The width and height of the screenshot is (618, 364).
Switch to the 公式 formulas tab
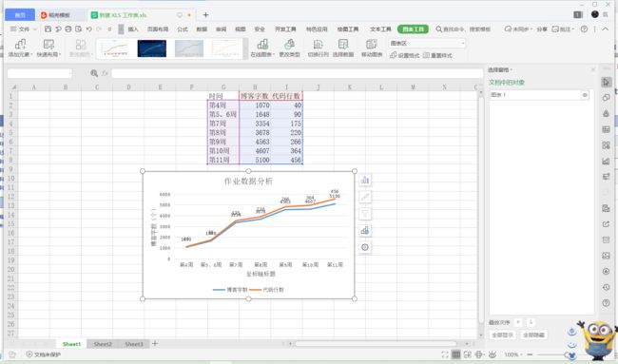(183, 29)
